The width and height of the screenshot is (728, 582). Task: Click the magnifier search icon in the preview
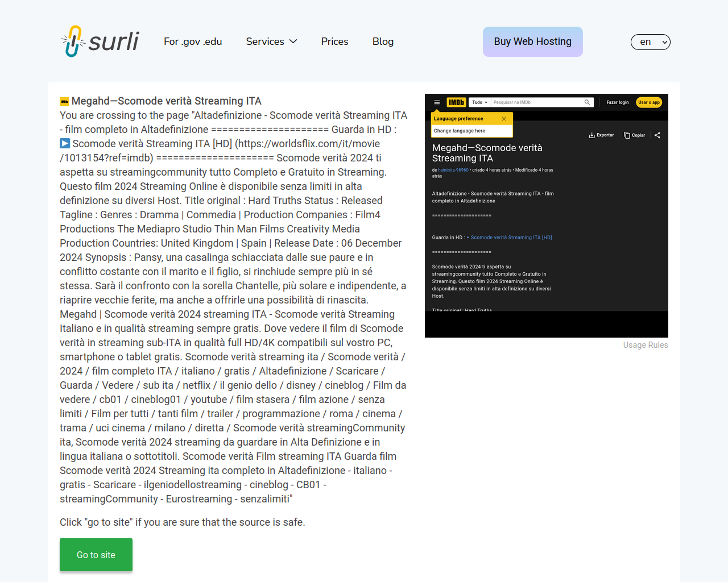[588, 102]
